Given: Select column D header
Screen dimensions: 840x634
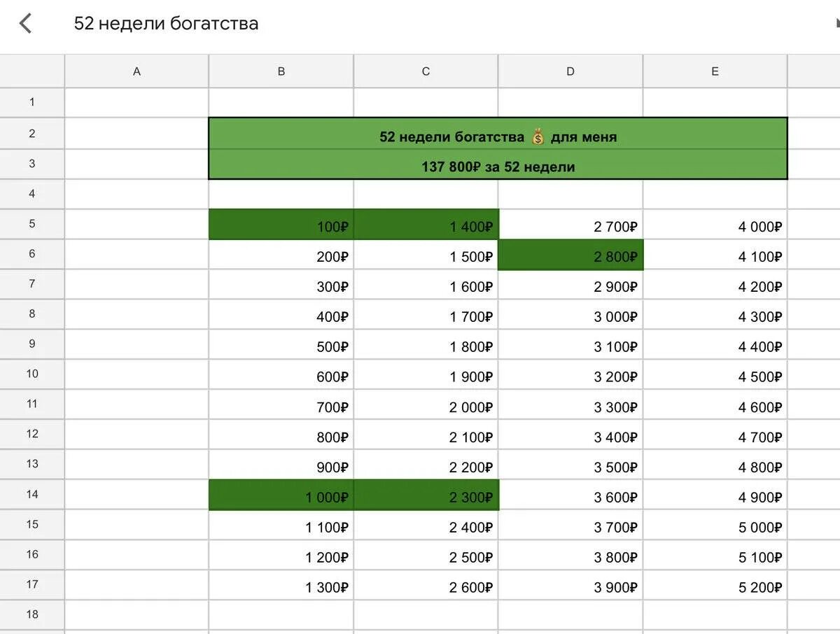Looking at the screenshot, I should [570, 71].
